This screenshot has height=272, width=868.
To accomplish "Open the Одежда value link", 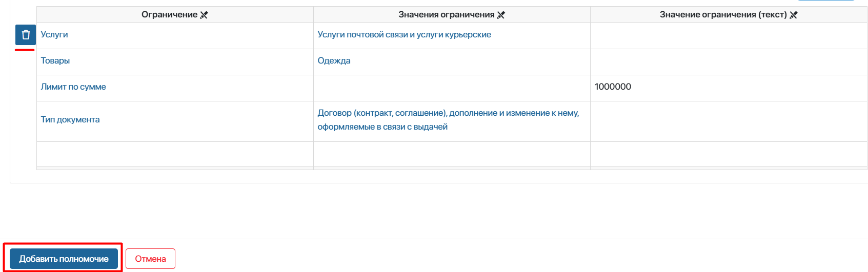I will (x=334, y=60).
